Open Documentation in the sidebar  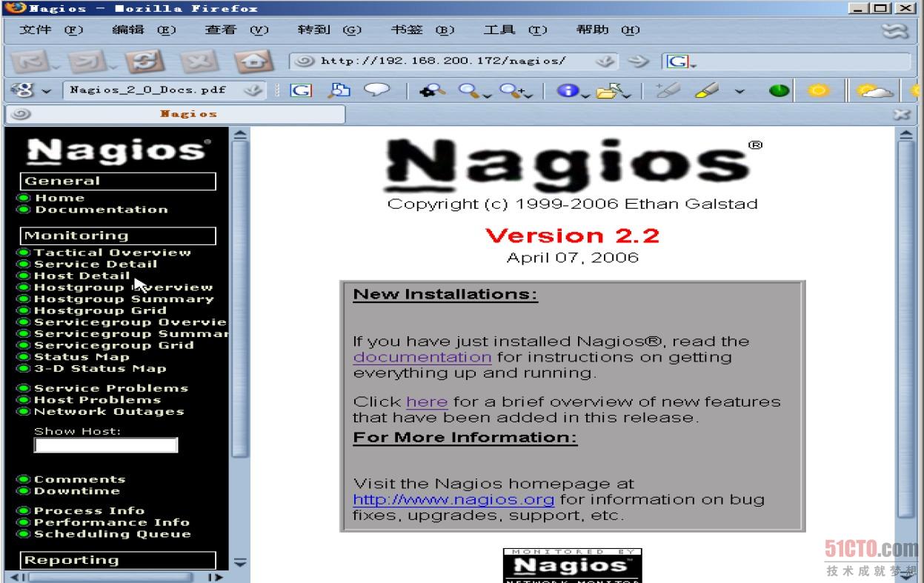(102, 210)
